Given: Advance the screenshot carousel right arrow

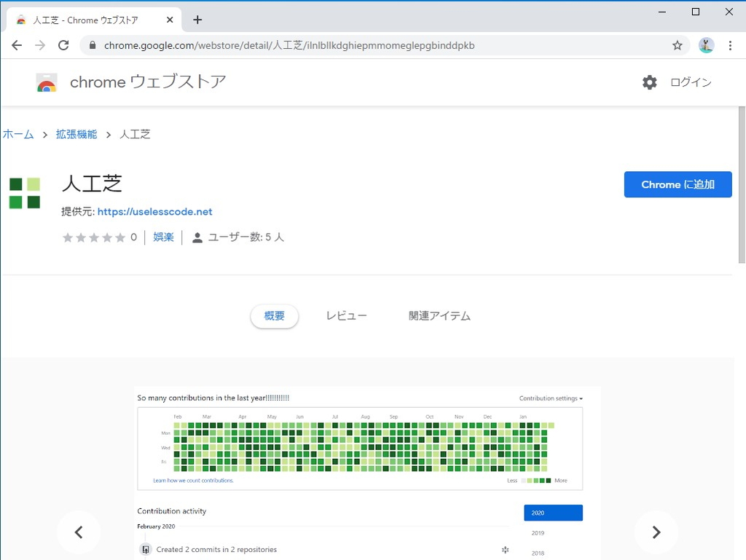Looking at the screenshot, I should [656, 532].
